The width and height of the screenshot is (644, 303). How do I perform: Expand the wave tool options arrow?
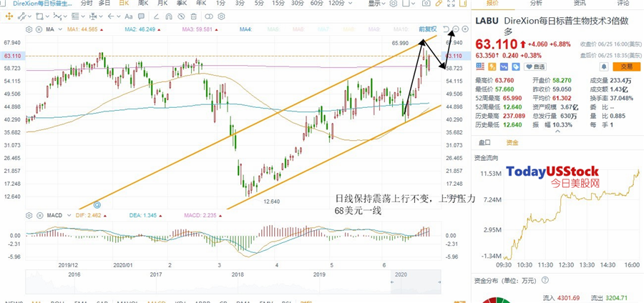pos(66,17)
